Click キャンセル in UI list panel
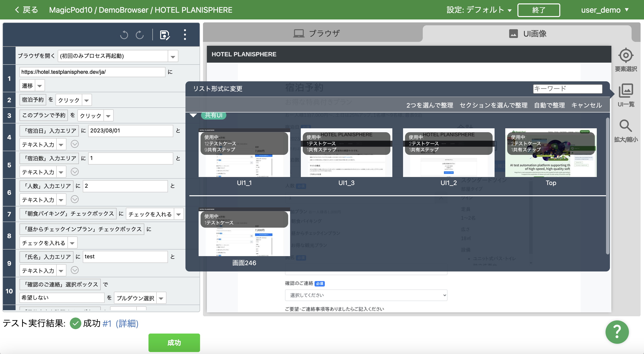 [x=587, y=105]
